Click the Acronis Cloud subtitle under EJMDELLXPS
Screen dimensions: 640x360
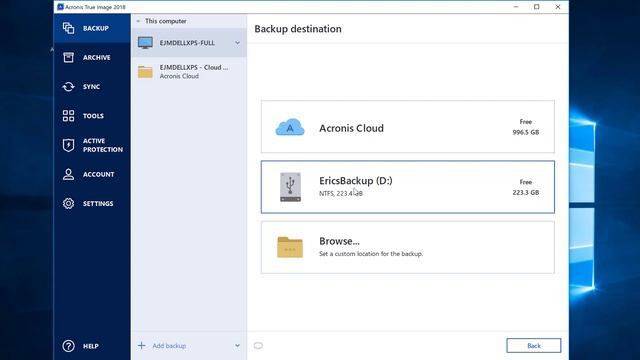179,76
